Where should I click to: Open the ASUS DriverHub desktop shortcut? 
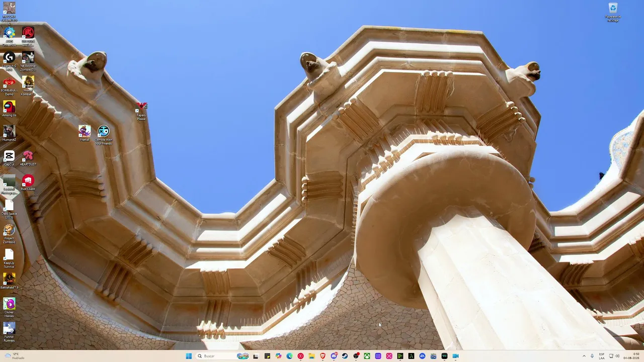[x=9, y=36]
